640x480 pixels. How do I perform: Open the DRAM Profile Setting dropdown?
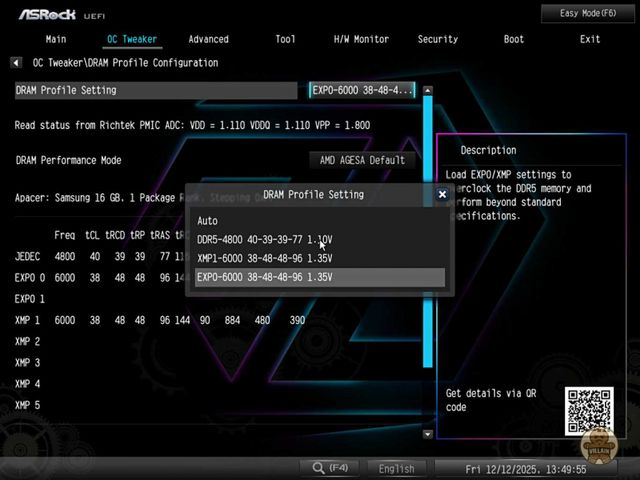(x=362, y=90)
